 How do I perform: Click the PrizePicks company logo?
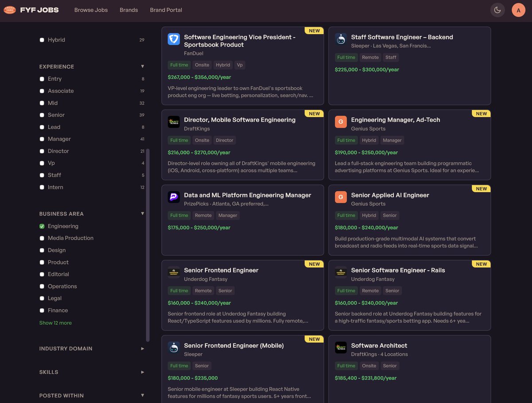coord(174,197)
